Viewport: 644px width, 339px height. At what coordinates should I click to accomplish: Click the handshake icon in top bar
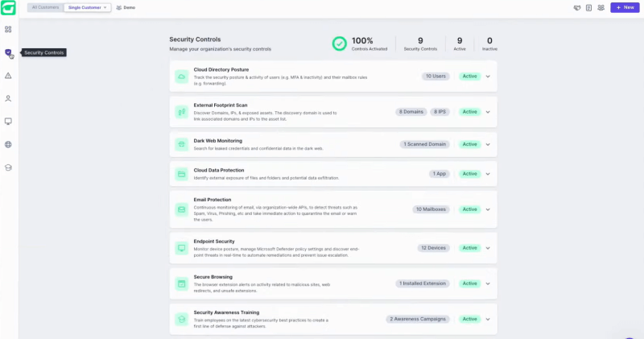[577, 8]
